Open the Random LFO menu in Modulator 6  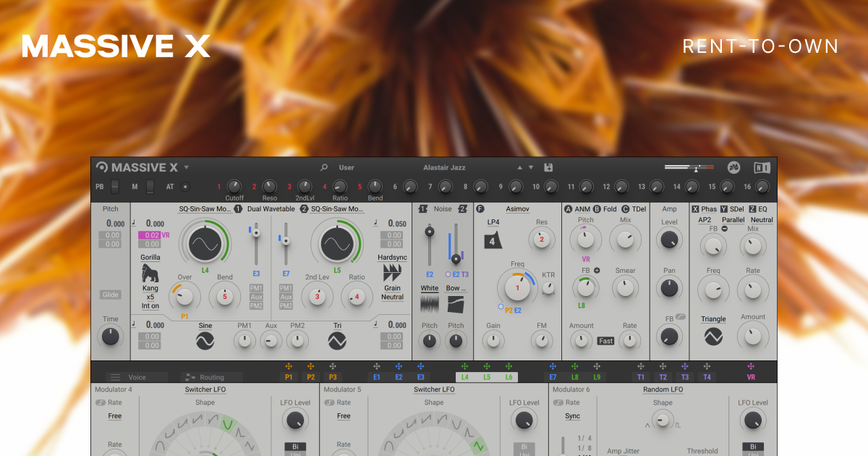663,389
